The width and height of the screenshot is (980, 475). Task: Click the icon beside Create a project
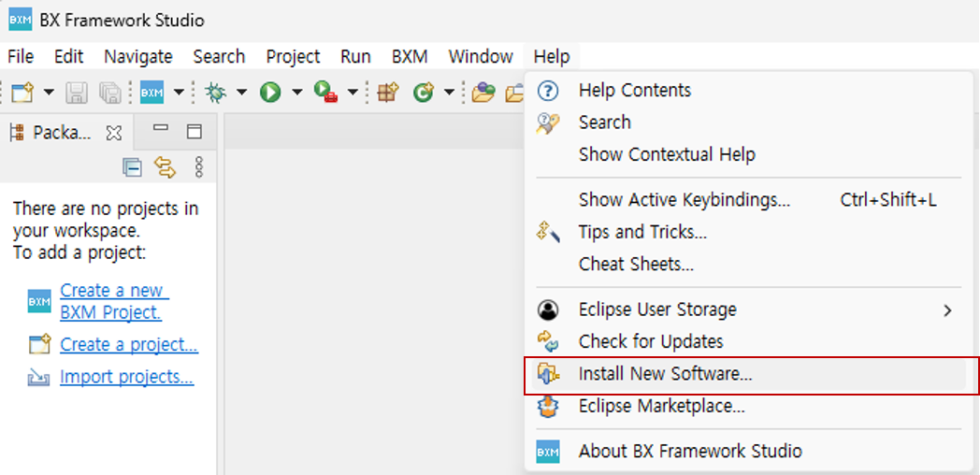[x=38, y=344]
